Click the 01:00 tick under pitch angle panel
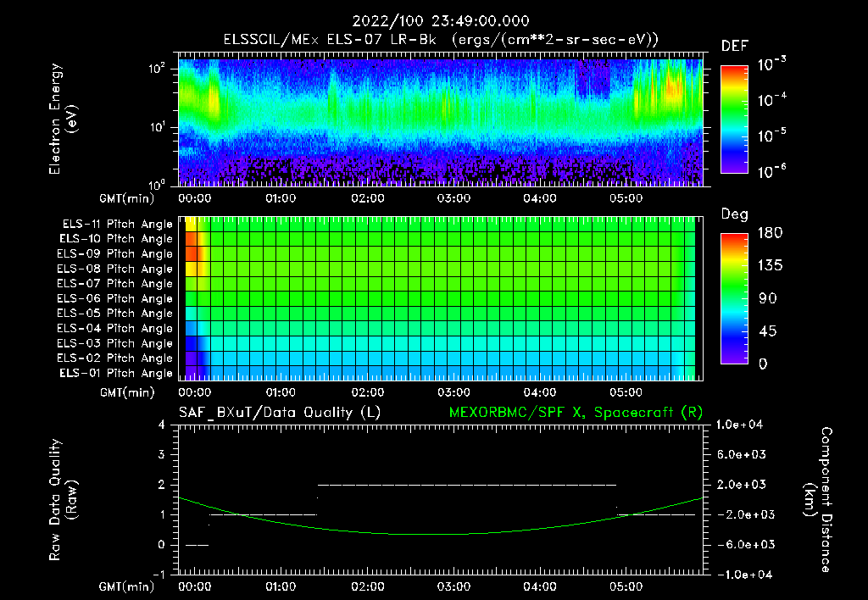This screenshot has width=868, height=600. point(281,392)
